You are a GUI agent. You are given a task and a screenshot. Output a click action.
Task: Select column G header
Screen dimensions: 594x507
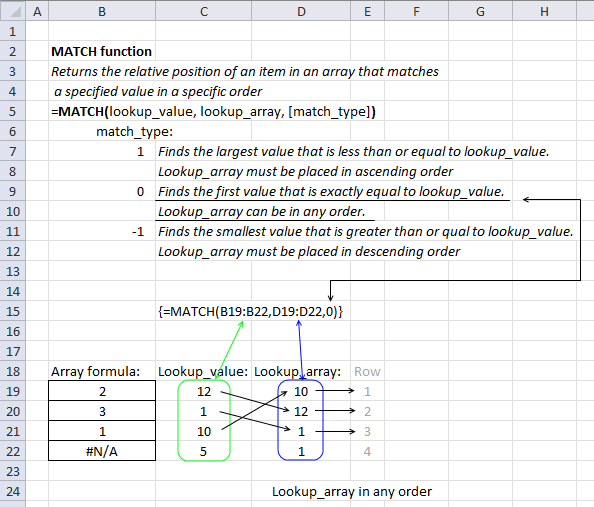[x=480, y=11]
